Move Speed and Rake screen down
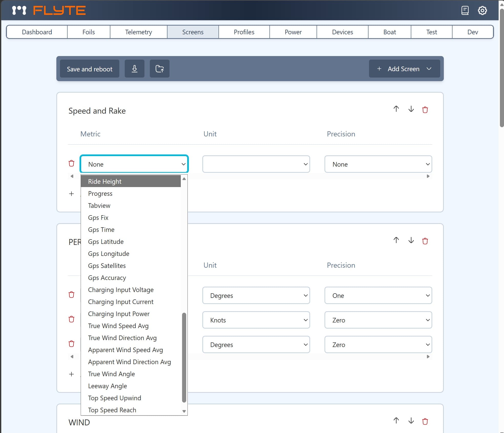Image resolution: width=504 pixels, height=433 pixels. [411, 109]
